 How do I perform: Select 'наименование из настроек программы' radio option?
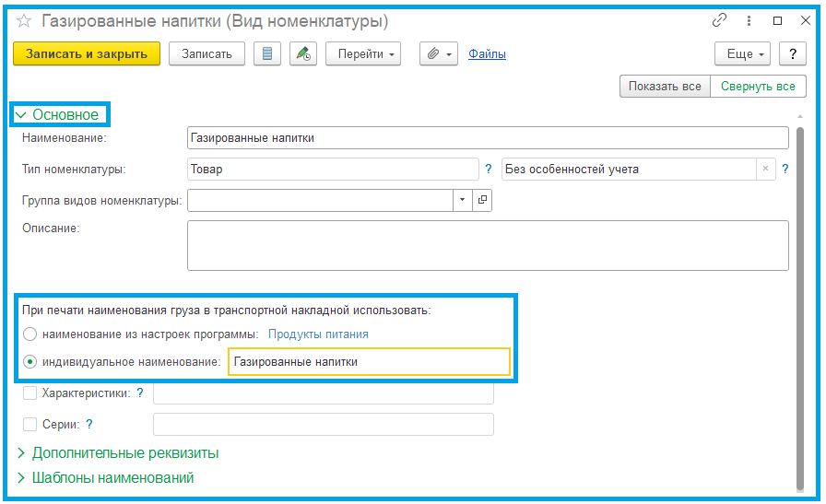30,334
